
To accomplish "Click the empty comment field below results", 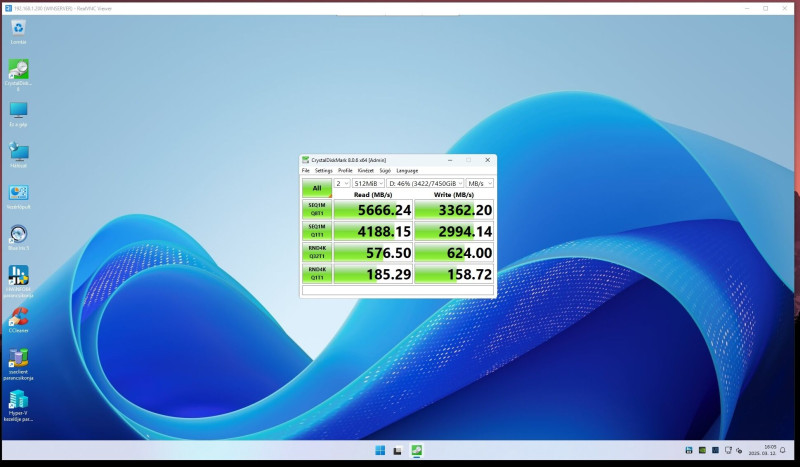I will click(x=398, y=290).
